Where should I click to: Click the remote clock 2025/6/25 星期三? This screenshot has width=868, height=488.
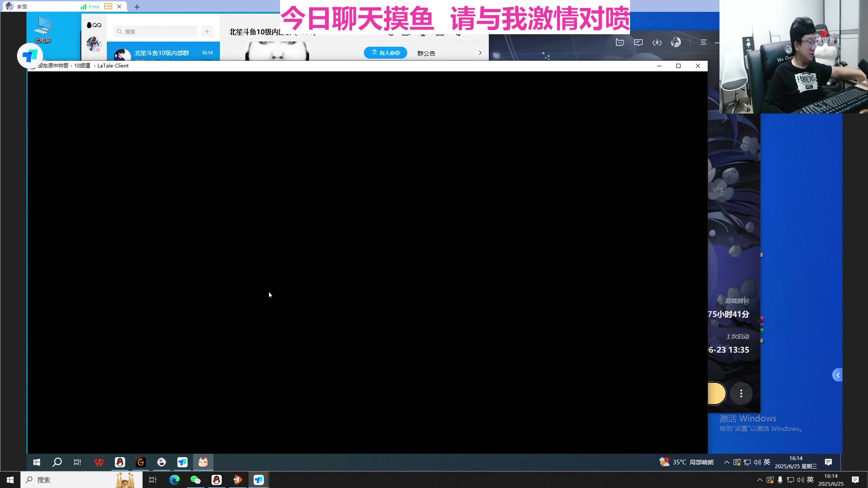click(x=796, y=462)
